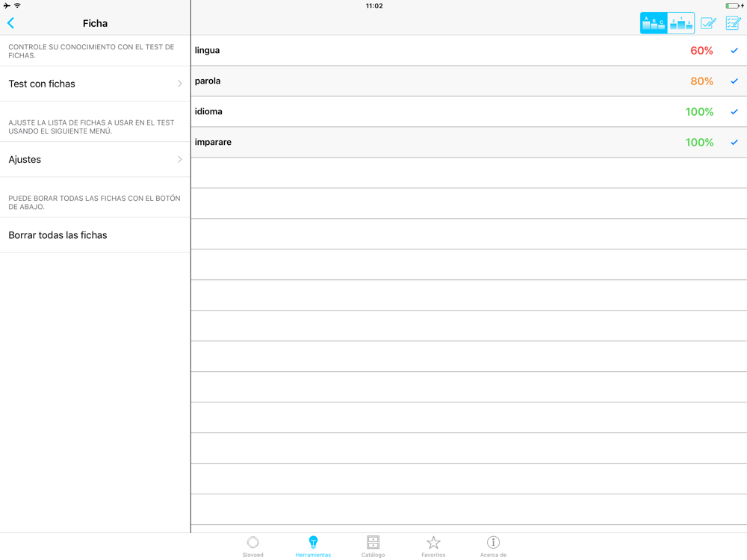This screenshot has height=560, width=747.
Task: Switch to the Slovoed tab
Action: click(253, 547)
